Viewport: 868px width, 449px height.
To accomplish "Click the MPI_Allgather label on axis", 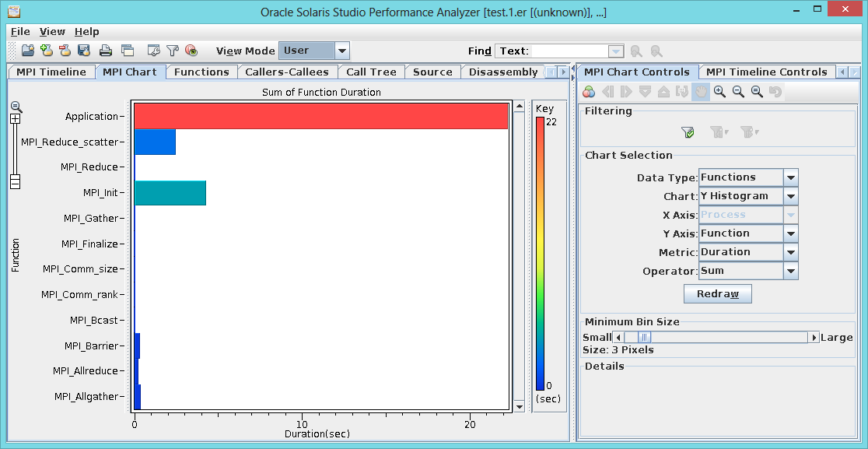I will click(x=86, y=396).
